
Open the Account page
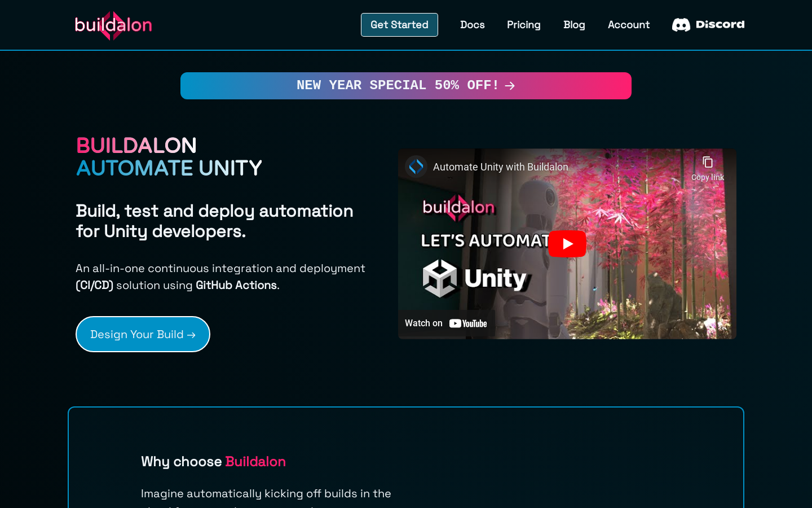pyautogui.click(x=629, y=25)
